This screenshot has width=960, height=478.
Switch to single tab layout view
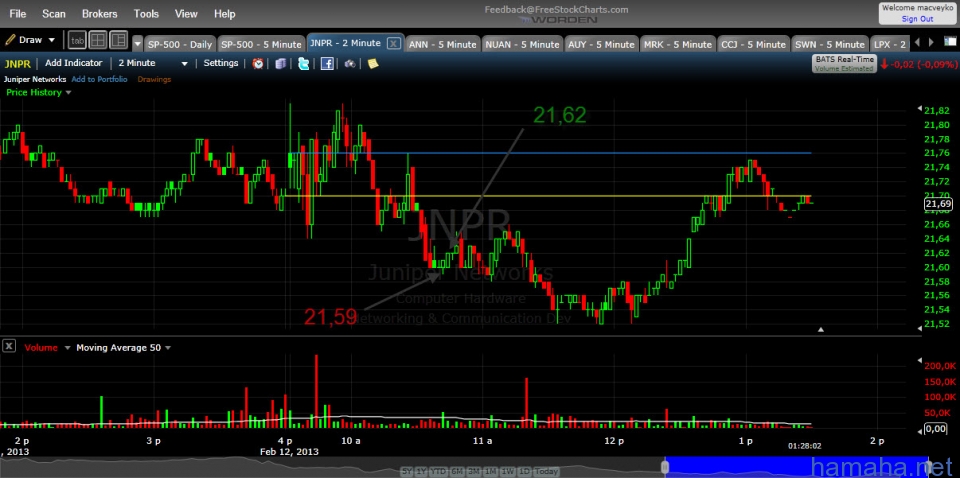77,40
